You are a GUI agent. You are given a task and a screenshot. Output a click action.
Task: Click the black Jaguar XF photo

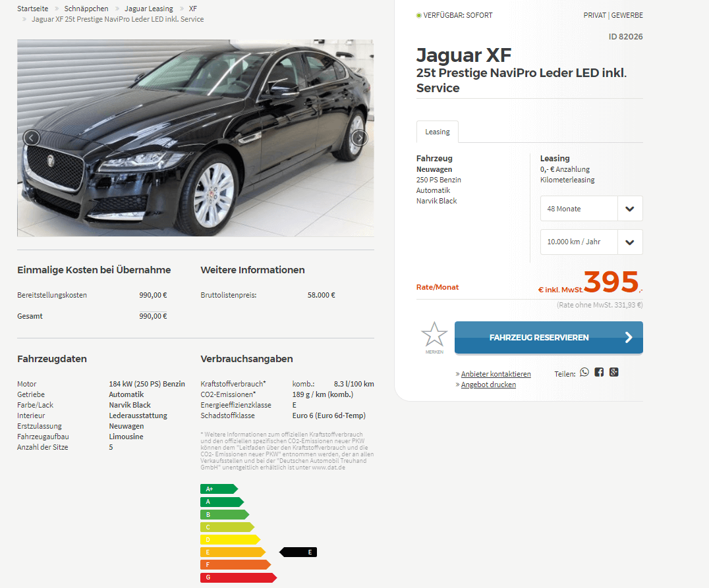195,138
